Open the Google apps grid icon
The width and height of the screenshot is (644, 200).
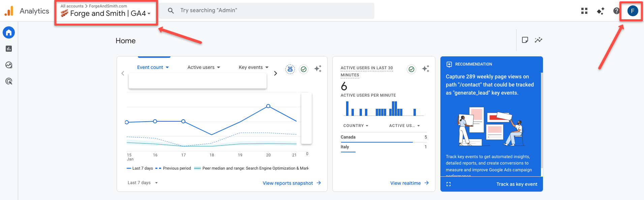584,11
